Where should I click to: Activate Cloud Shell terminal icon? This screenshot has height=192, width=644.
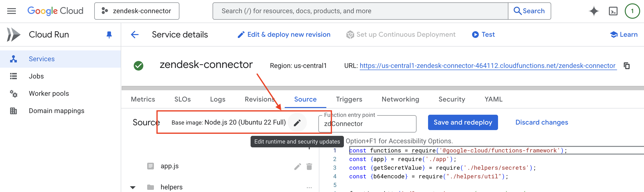[613, 11]
